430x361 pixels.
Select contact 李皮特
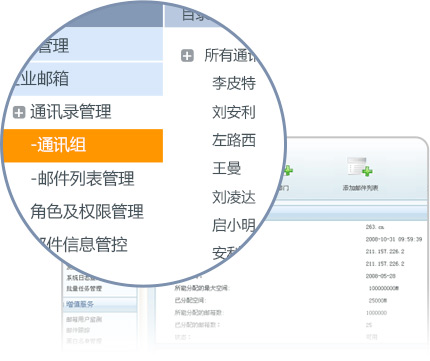click(234, 83)
